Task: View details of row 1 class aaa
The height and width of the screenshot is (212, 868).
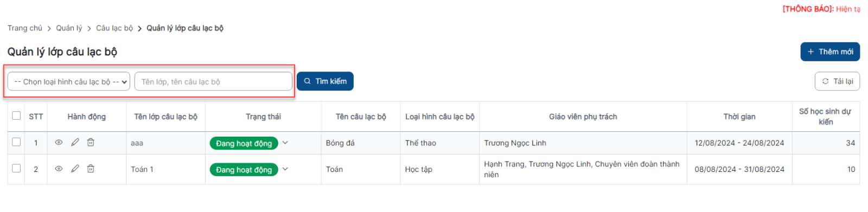Action: tap(59, 143)
